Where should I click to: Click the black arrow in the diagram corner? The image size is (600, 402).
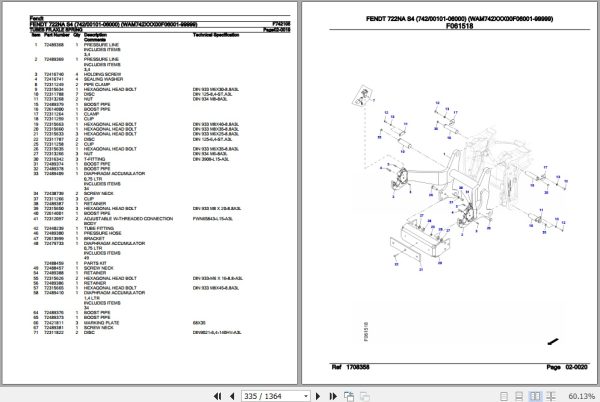553,341
